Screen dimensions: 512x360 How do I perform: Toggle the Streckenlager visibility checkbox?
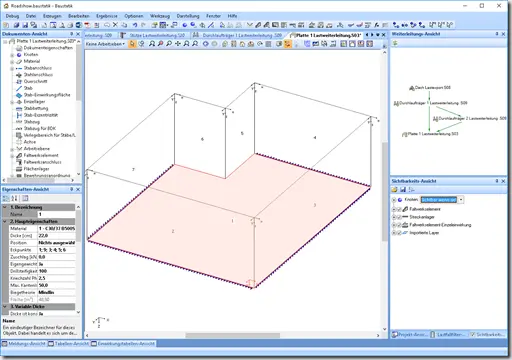(399, 217)
